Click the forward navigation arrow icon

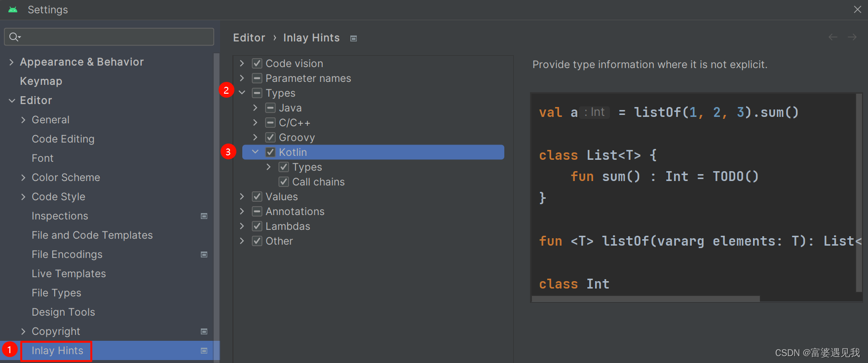coord(852,37)
